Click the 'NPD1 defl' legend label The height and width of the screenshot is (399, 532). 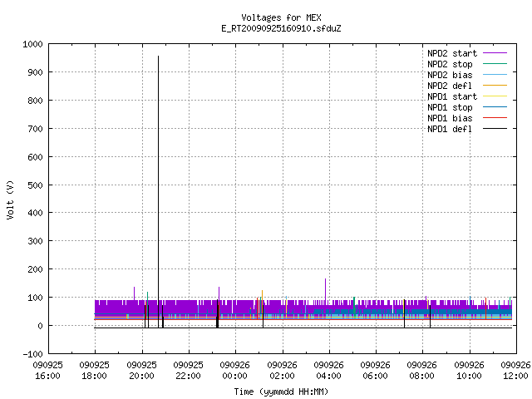[450, 130]
